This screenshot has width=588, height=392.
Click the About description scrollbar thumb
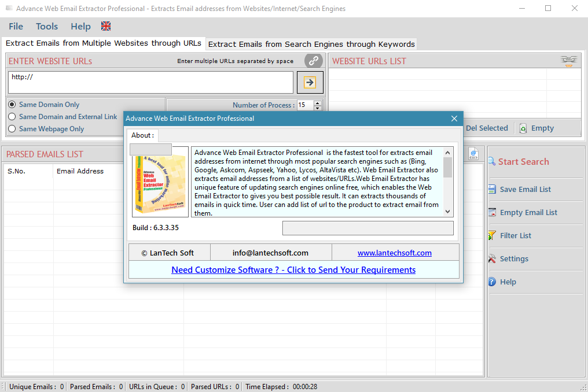(447, 167)
